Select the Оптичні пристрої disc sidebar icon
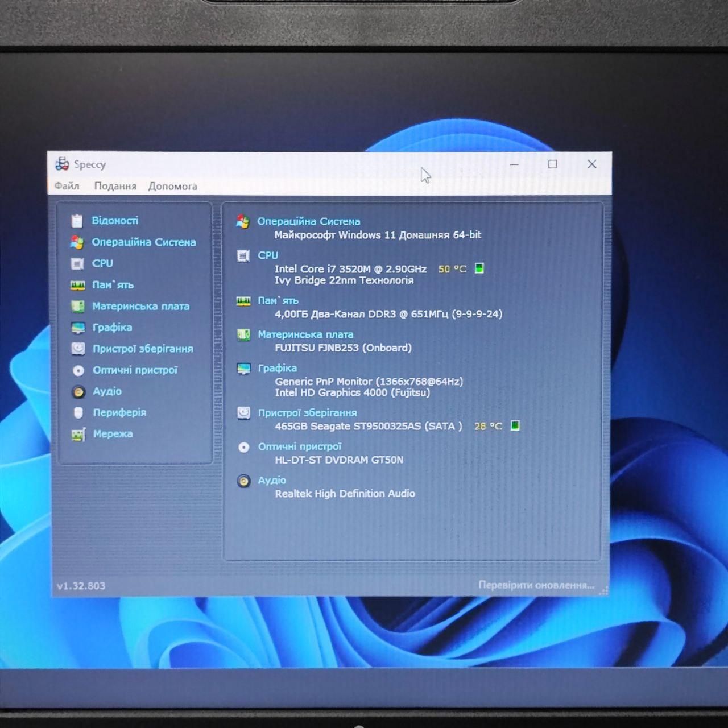 78,370
